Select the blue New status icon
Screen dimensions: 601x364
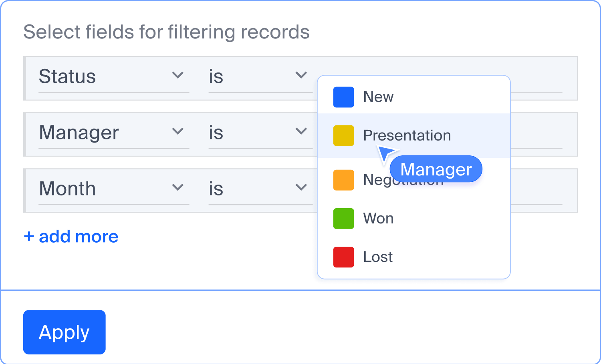[343, 97]
